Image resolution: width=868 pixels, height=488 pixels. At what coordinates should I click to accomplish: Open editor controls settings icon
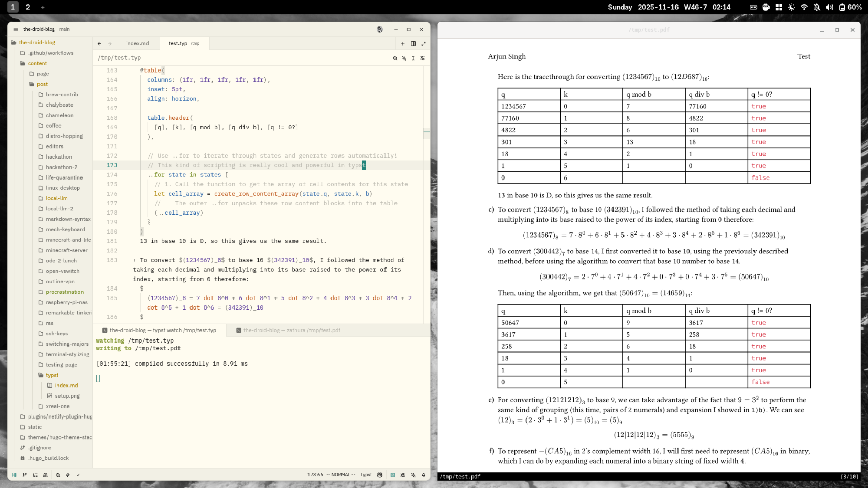click(422, 58)
